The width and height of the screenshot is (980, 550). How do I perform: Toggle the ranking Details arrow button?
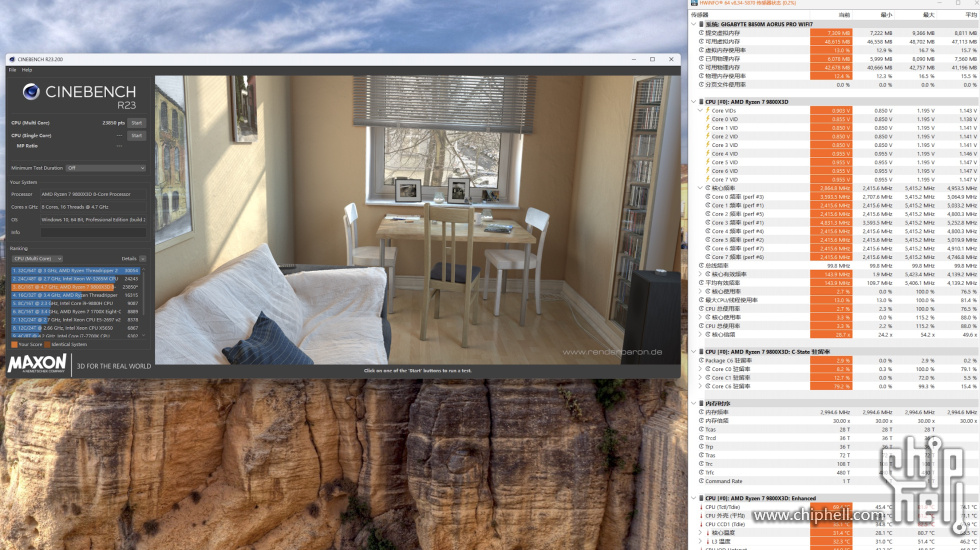[x=142, y=258]
